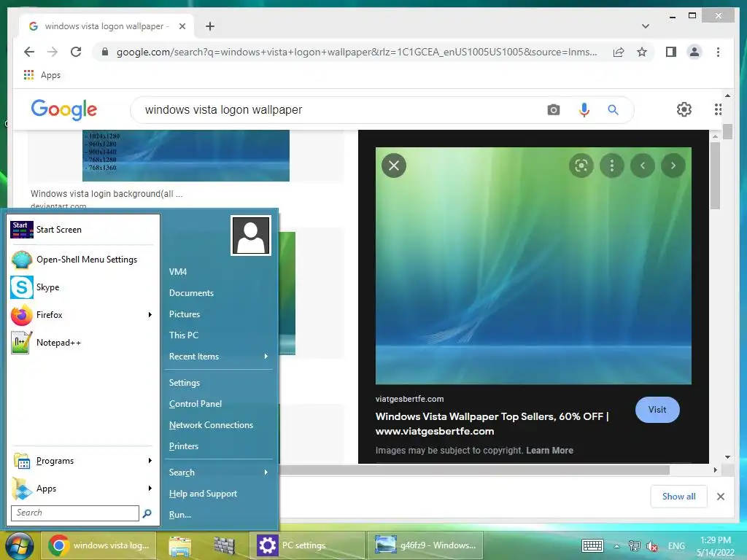Open image preview more options dots
The height and width of the screenshot is (560, 747).
tap(612, 166)
